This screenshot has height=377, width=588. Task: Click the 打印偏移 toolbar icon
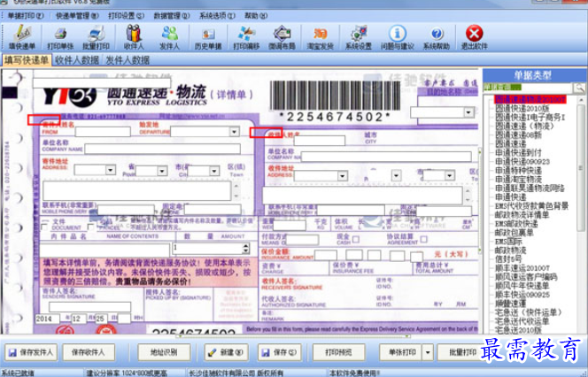[x=246, y=37]
